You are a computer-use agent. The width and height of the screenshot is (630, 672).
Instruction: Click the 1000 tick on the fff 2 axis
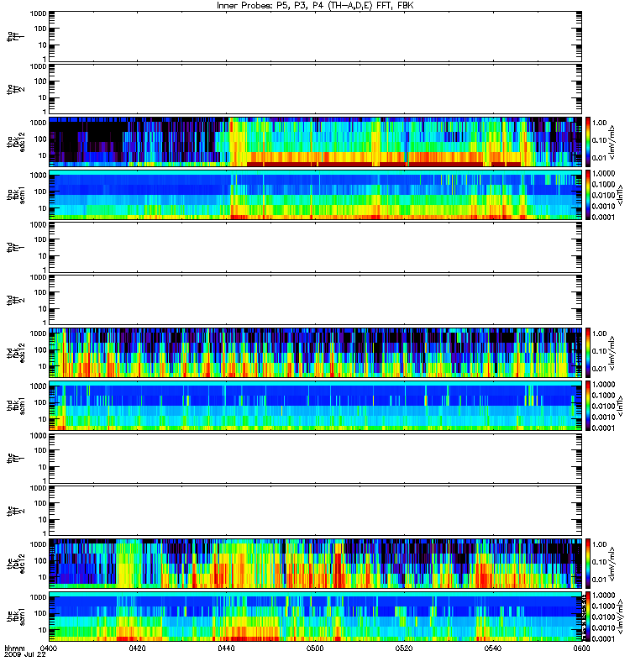coord(38,488)
